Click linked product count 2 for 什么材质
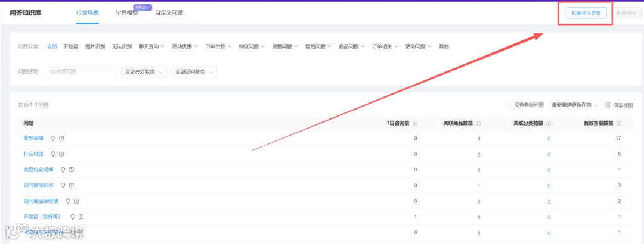644x244 pixels. coord(479,155)
